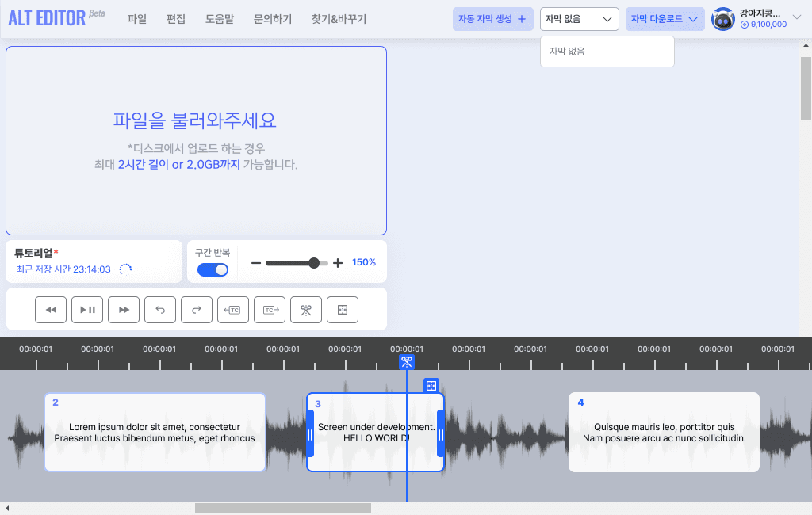Click the scissors cut tool icon
This screenshot has width=812, height=515.
306,310
